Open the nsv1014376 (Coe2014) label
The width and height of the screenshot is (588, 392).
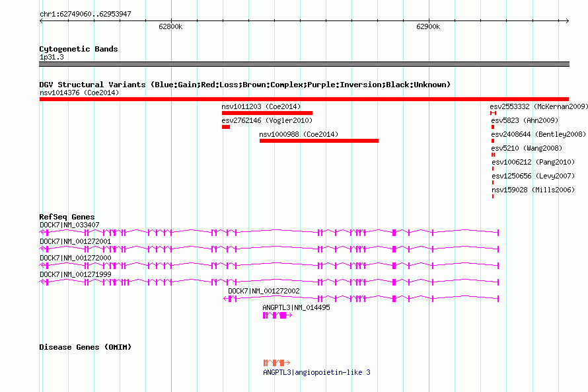point(79,93)
